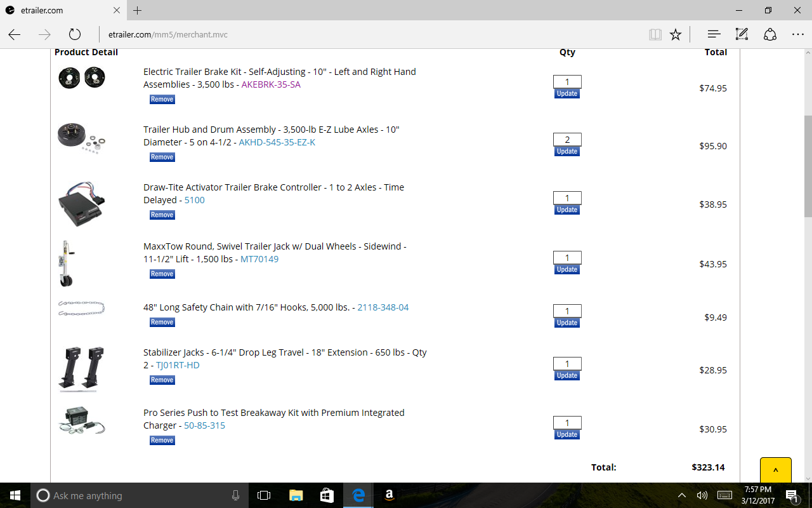Go back to the previous page
The image size is (812, 508).
15,34
